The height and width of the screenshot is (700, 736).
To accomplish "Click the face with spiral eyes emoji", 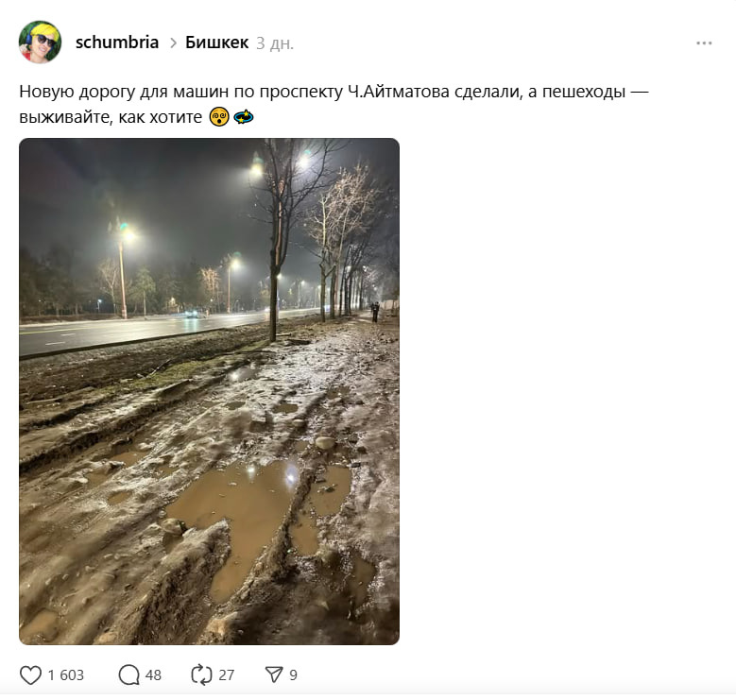I will point(219,117).
